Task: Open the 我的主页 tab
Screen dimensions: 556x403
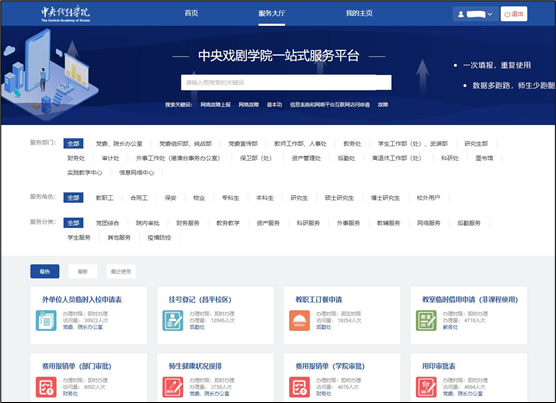Action: click(x=359, y=13)
